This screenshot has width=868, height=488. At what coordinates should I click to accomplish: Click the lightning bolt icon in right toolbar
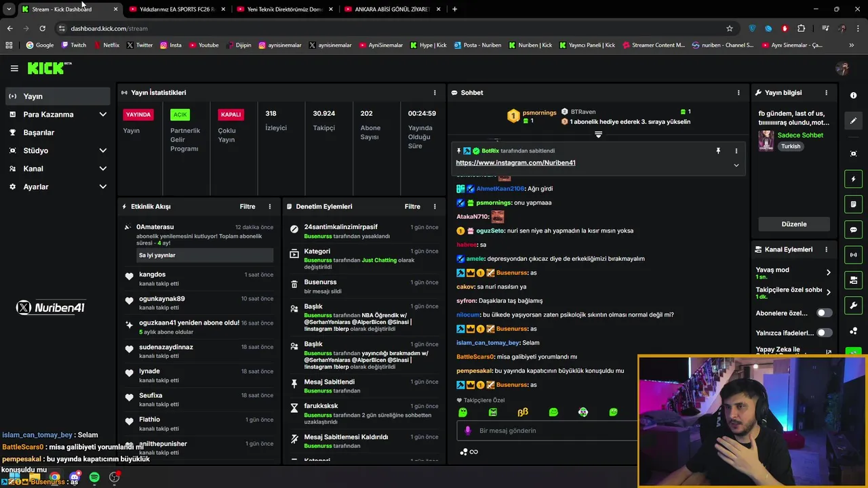pyautogui.click(x=854, y=179)
